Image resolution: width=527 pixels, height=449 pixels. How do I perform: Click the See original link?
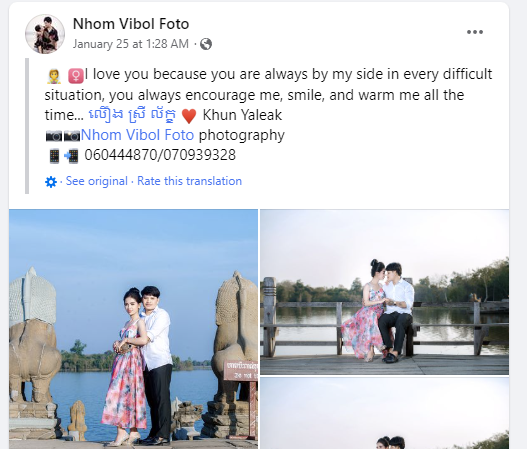[x=97, y=181]
